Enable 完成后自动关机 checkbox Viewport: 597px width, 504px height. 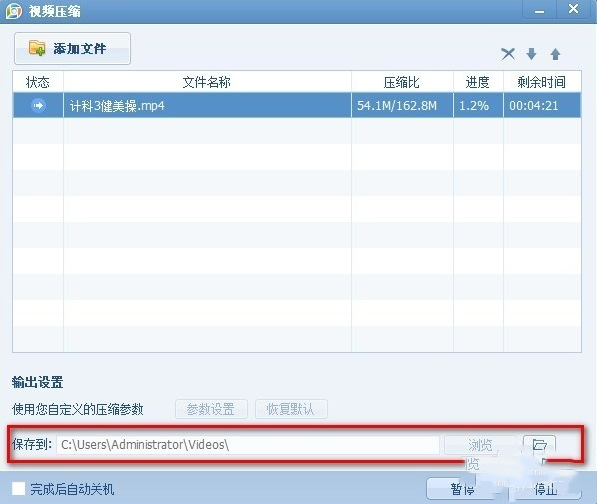[x=18, y=488]
